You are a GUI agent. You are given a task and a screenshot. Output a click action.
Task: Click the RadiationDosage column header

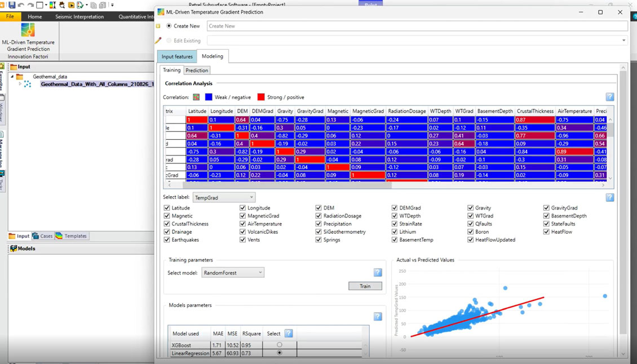(406, 111)
